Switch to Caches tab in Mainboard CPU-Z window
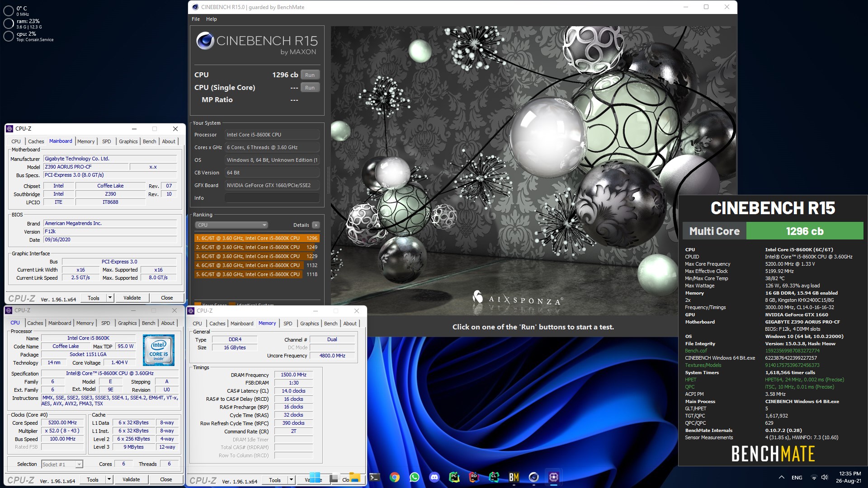 tap(36, 141)
